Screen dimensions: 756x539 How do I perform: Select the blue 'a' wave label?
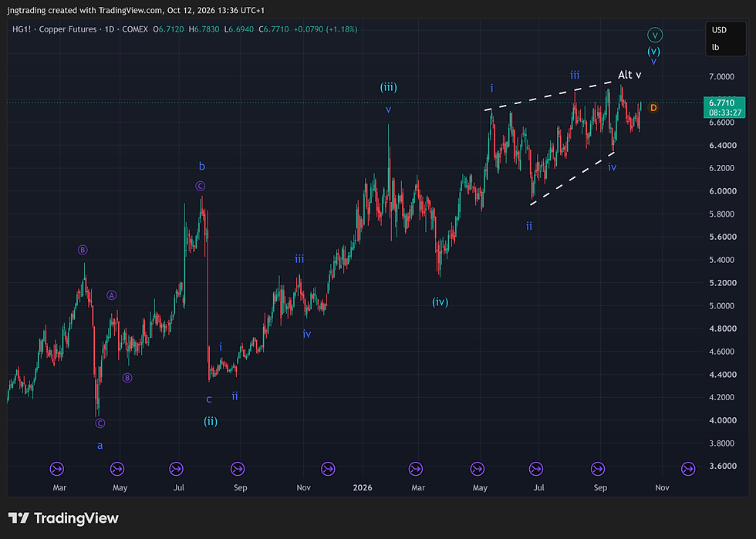click(x=100, y=446)
